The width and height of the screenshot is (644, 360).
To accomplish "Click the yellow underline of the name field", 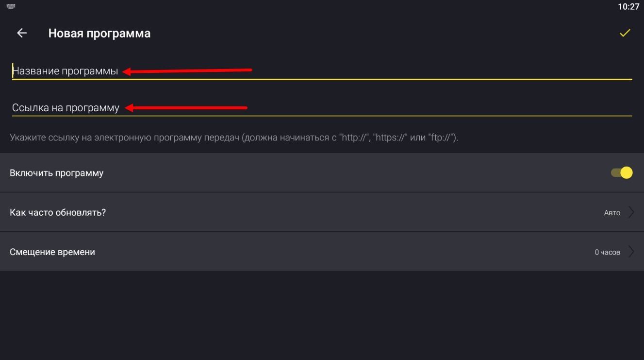I will click(388, 79).
